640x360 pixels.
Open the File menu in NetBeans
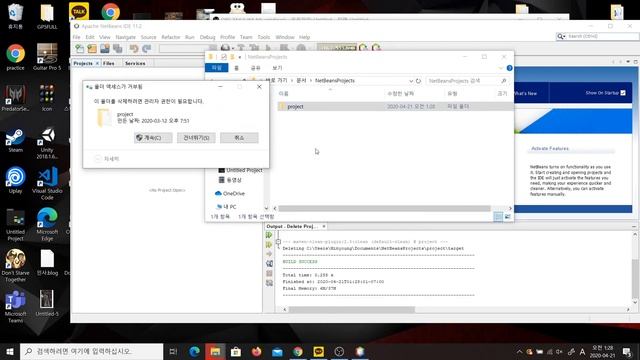76,37
